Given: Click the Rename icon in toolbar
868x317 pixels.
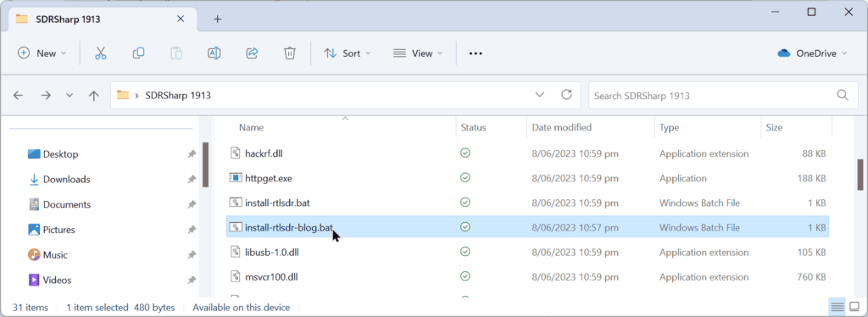Looking at the screenshot, I should [x=214, y=53].
